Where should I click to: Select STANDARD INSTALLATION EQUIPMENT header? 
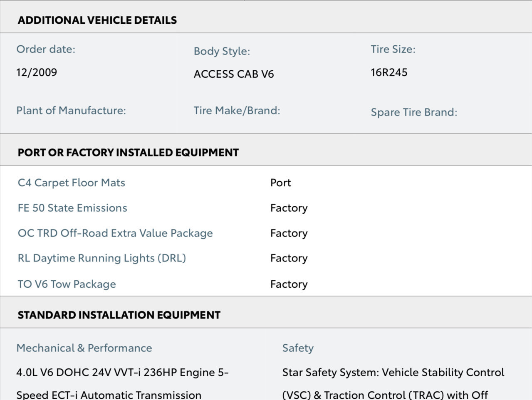coord(119,315)
